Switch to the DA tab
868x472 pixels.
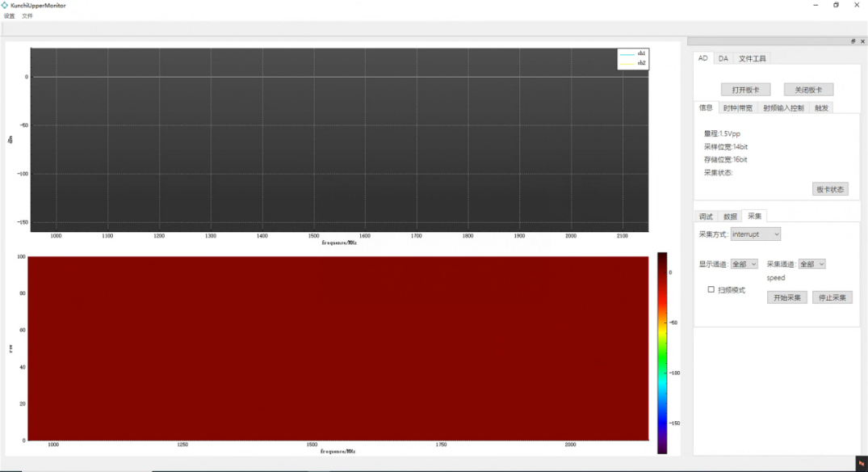click(723, 59)
